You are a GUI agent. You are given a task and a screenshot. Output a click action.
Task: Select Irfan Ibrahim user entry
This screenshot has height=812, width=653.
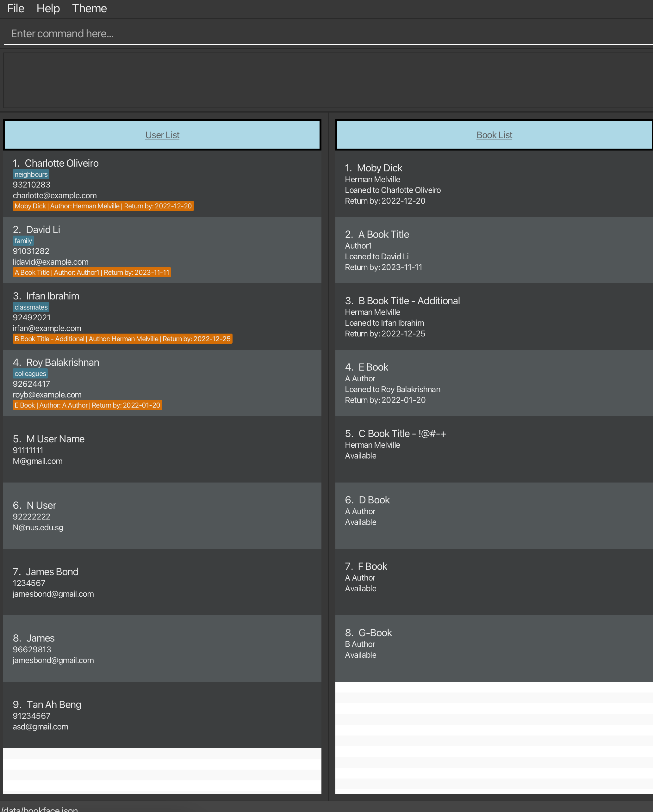coord(162,317)
